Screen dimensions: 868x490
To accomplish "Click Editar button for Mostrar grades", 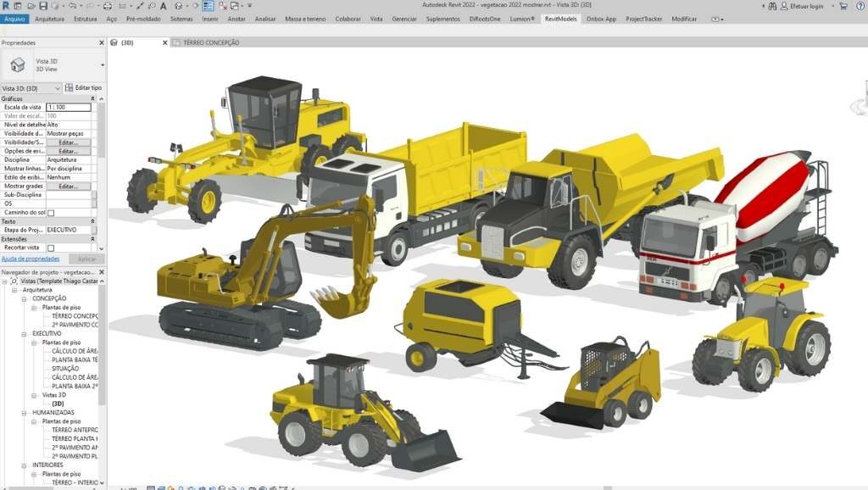I will tap(68, 186).
